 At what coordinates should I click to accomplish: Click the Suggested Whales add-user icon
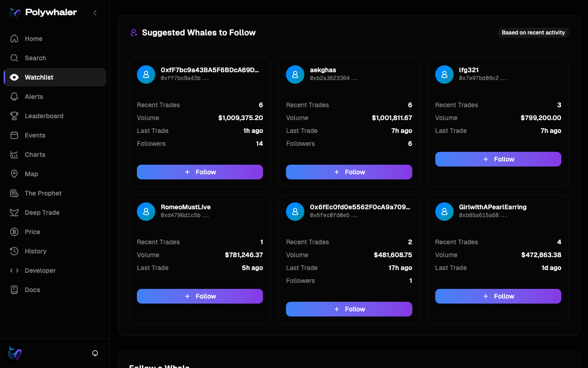(134, 33)
